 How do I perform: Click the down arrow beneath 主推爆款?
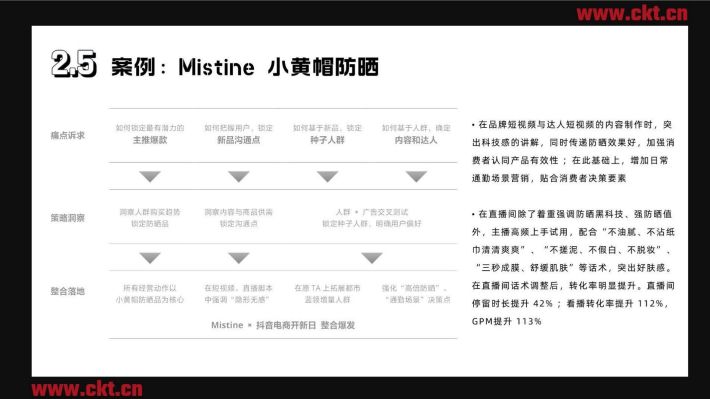pyautogui.click(x=150, y=176)
